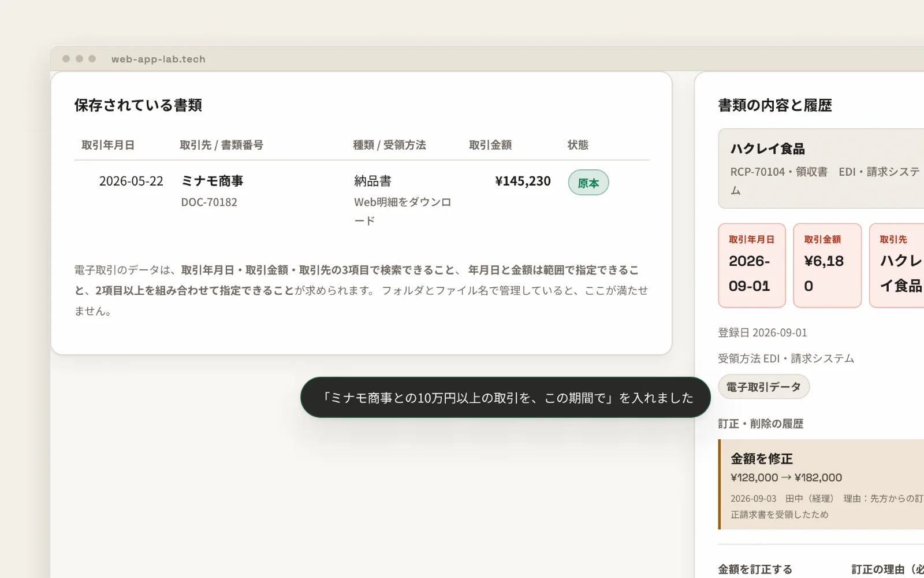
Task: Click the date 2026-05-22 cell
Action: pos(131,181)
